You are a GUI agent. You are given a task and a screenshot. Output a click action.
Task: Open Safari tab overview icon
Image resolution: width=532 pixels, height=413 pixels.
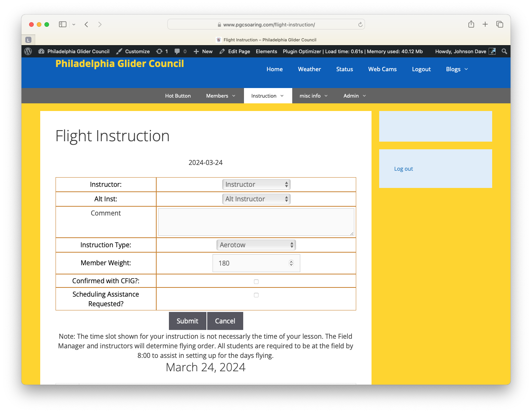click(500, 24)
